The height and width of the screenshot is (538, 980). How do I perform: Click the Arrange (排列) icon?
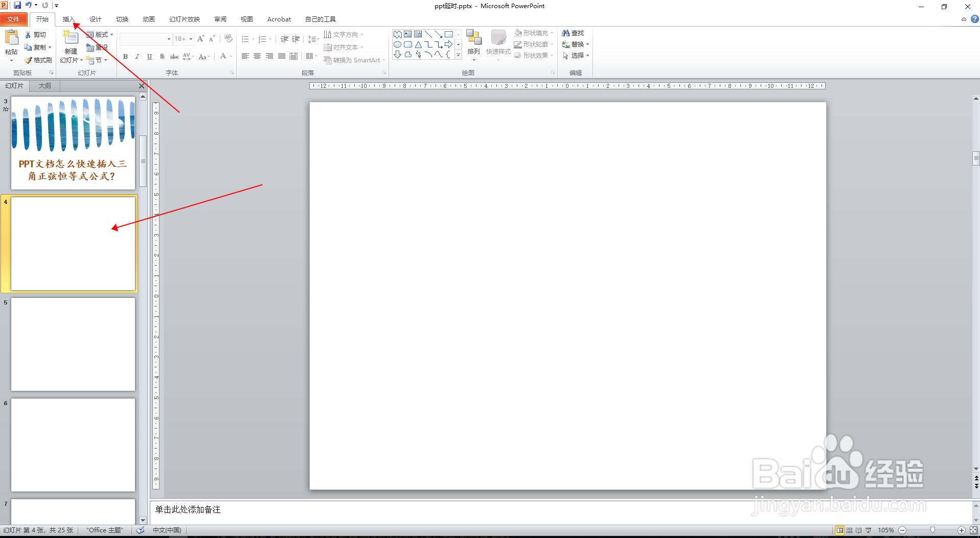click(474, 38)
